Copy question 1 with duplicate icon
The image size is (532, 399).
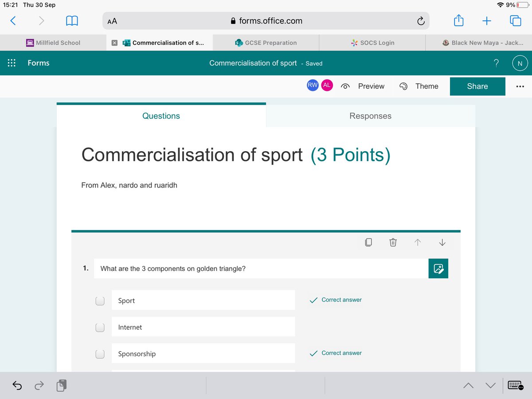[368, 243]
